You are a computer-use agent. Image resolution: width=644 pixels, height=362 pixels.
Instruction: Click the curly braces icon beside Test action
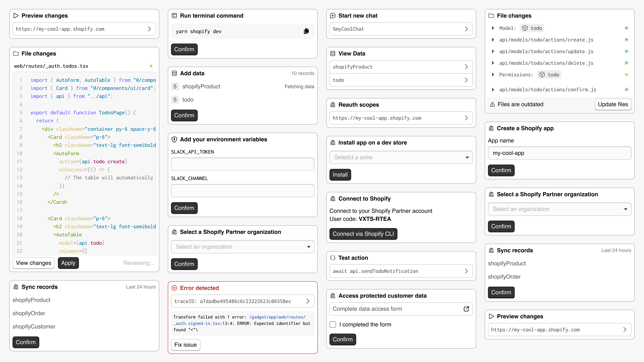(333, 258)
